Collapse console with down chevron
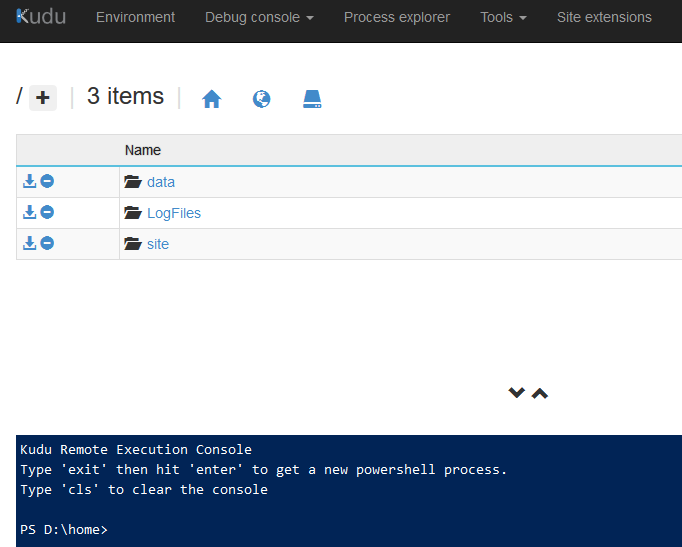The image size is (682, 547). pyautogui.click(x=516, y=392)
